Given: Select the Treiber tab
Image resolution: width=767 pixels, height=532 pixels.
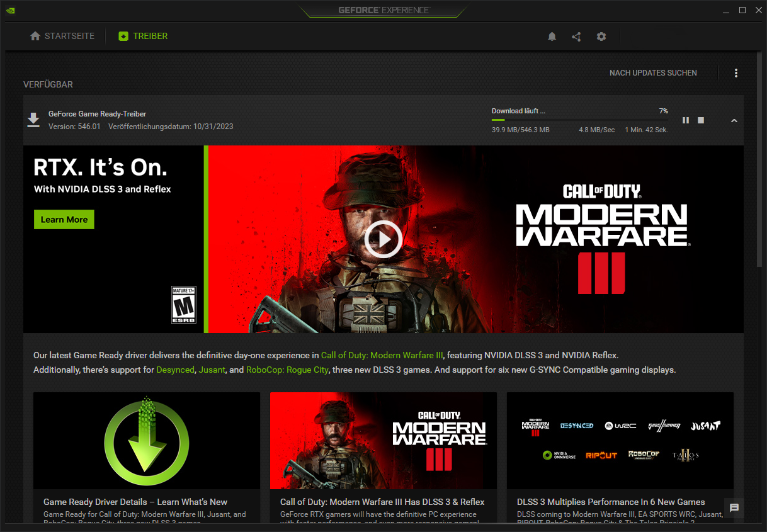Looking at the screenshot, I should coord(143,37).
